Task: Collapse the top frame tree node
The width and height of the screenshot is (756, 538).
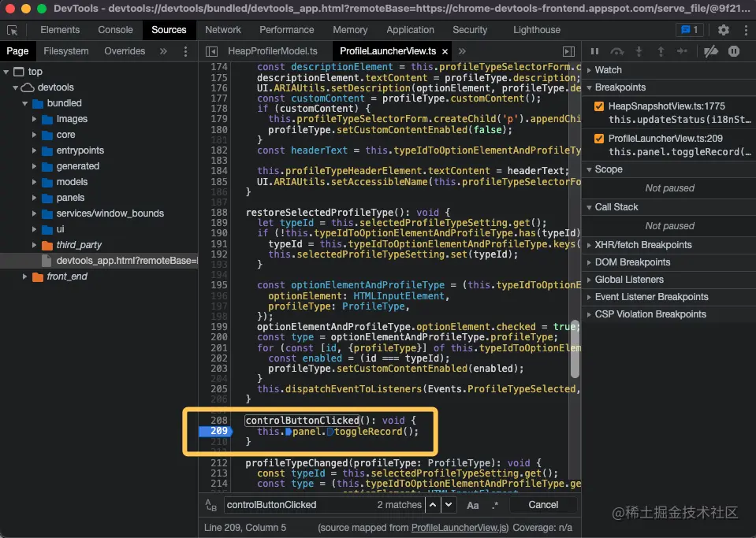Action: coord(6,72)
